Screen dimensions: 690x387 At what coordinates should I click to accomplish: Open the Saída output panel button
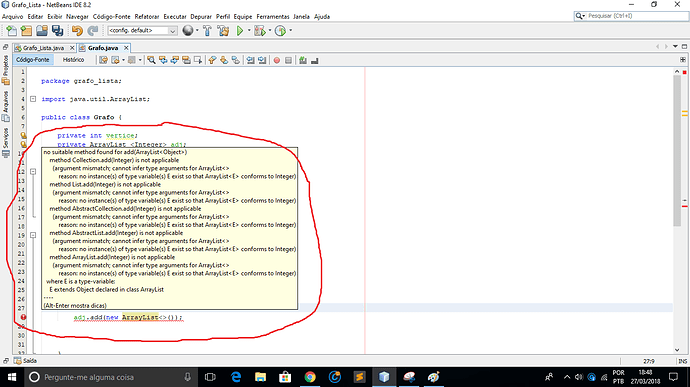pos(26,361)
